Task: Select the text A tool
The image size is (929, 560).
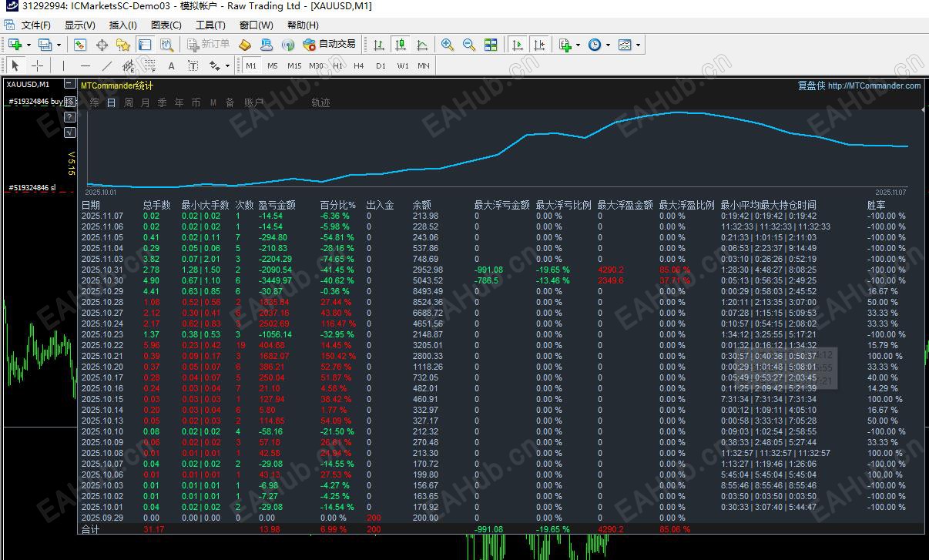Action: (171, 65)
